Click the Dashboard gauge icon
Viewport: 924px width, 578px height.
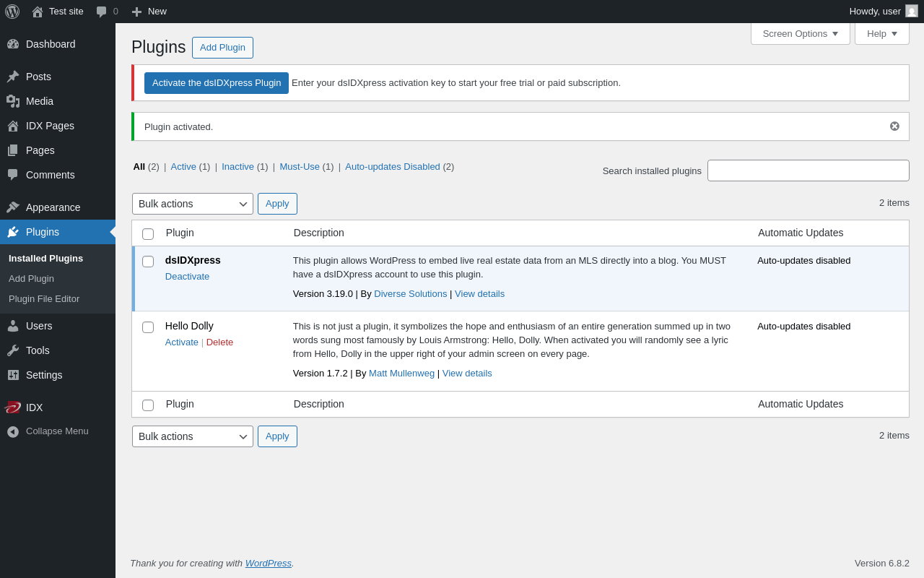tap(13, 44)
